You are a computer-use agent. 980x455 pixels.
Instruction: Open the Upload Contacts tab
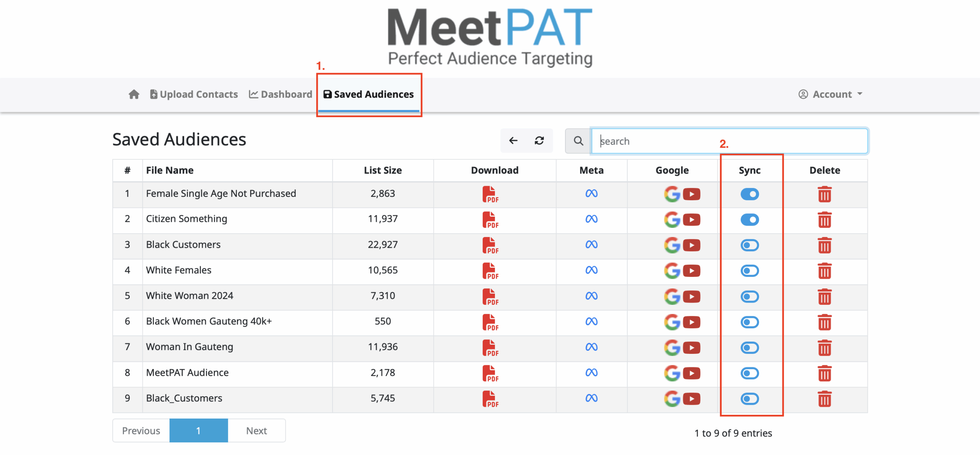[194, 94]
